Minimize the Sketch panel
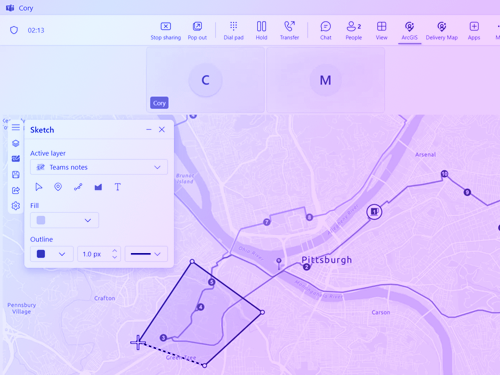This screenshot has height=375, width=500. point(149,130)
